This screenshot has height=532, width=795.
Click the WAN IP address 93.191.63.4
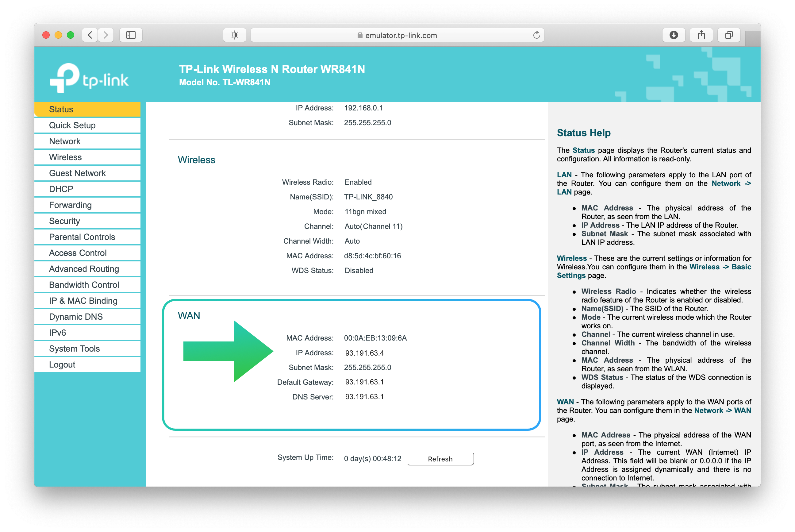pyautogui.click(x=364, y=353)
